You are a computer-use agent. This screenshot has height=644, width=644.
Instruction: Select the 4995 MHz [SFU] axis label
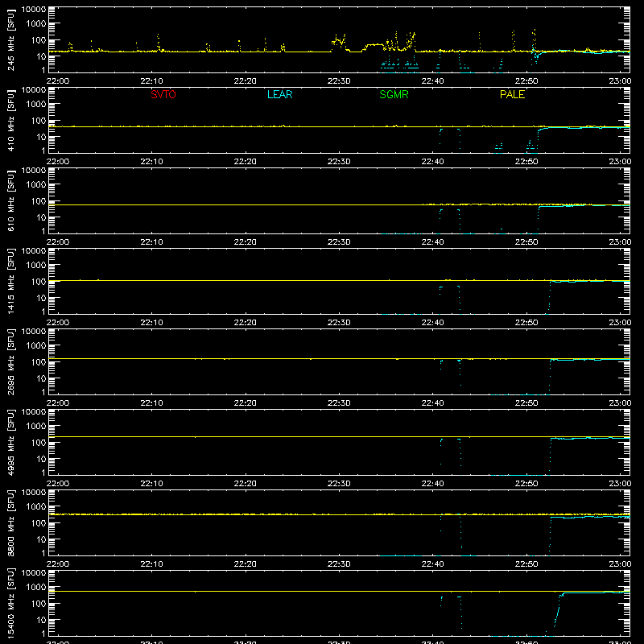(11, 442)
